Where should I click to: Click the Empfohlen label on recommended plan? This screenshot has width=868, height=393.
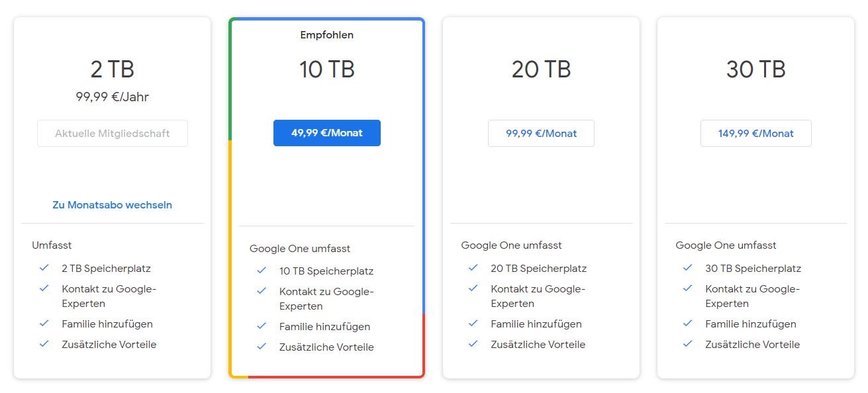click(x=326, y=35)
